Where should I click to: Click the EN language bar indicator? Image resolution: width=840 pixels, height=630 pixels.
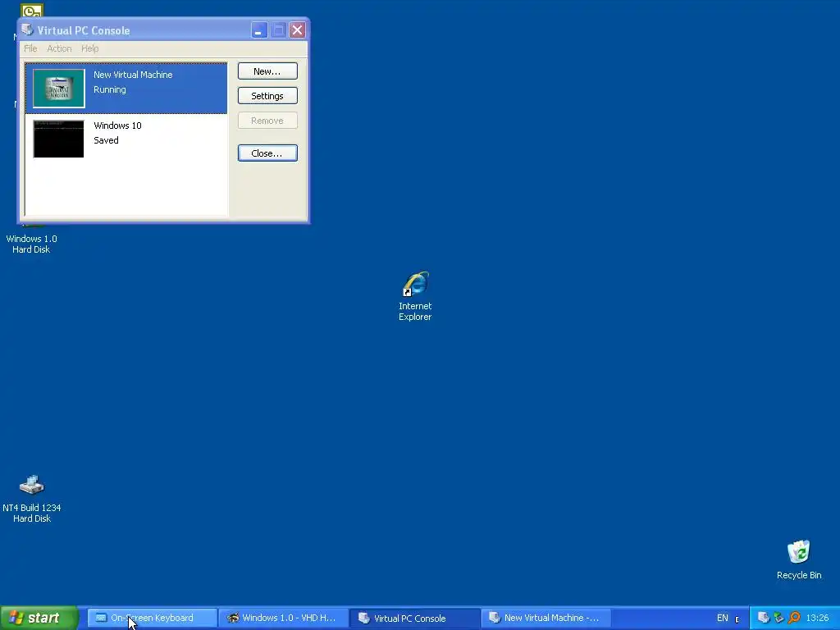722,618
